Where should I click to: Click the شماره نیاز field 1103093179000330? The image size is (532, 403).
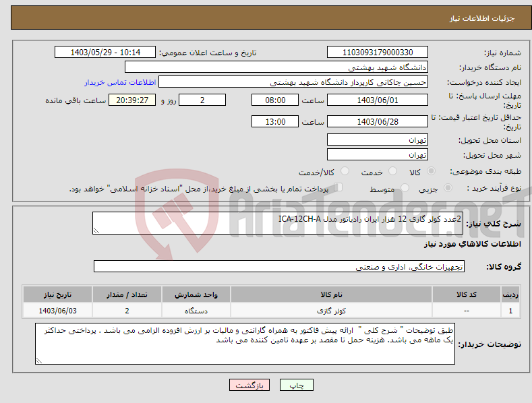point(378,53)
